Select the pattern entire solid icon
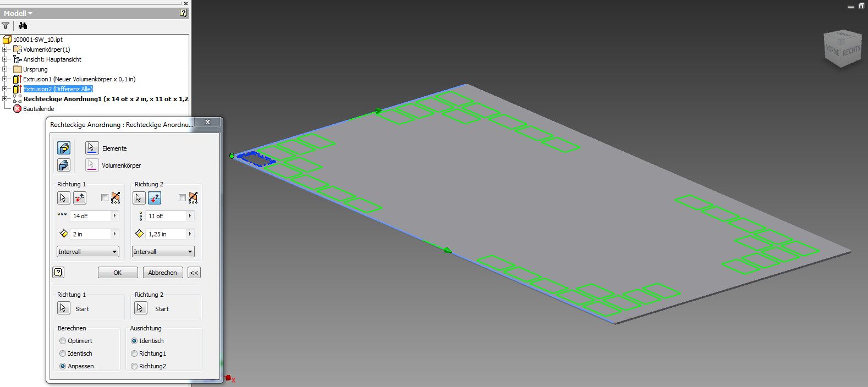868x387 pixels. (64, 165)
